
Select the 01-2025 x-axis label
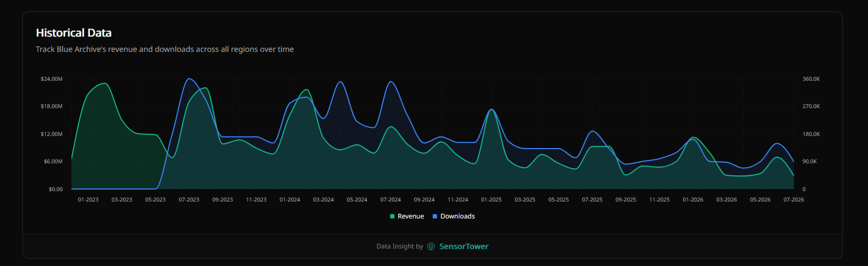coord(492,200)
